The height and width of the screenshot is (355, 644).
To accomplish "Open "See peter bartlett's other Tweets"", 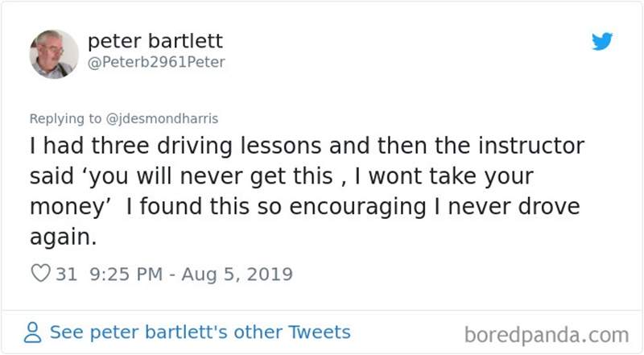I will click(200, 332).
